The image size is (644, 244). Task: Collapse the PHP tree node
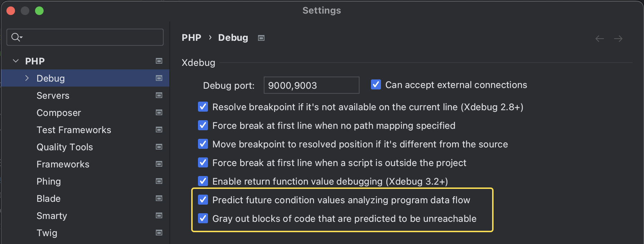tap(16, 61)
